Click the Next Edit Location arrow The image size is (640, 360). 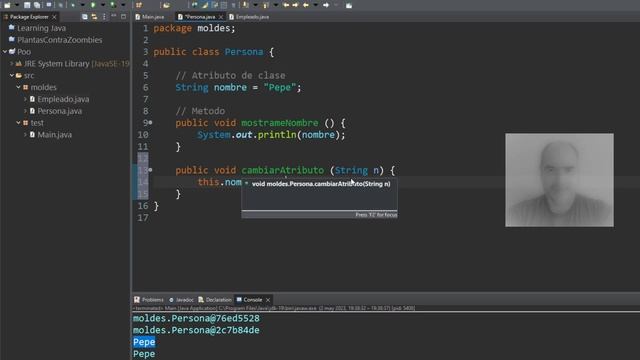[x=295, y=5]
